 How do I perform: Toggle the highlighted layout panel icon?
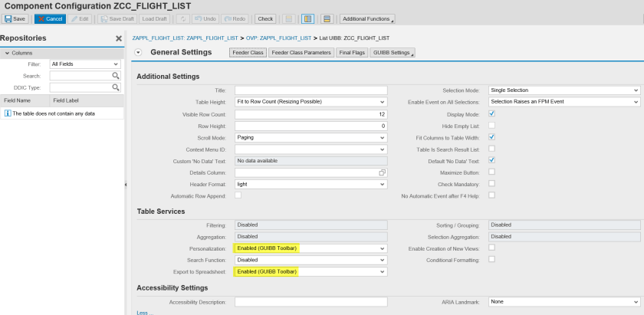click(307, 18)
